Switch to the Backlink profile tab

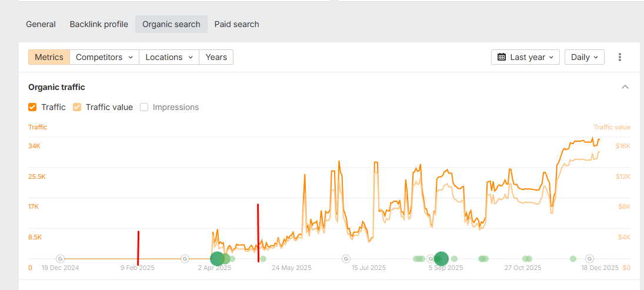pos(99,24)
